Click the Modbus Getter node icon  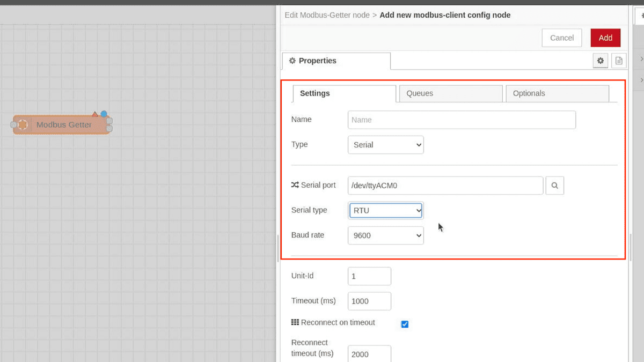[23, 125]
